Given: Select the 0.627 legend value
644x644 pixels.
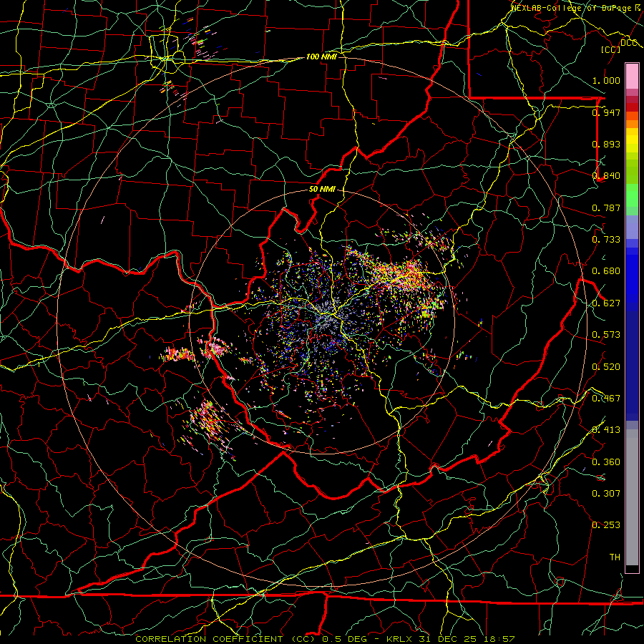Looking at the screenshot, I should coord(606,303).
